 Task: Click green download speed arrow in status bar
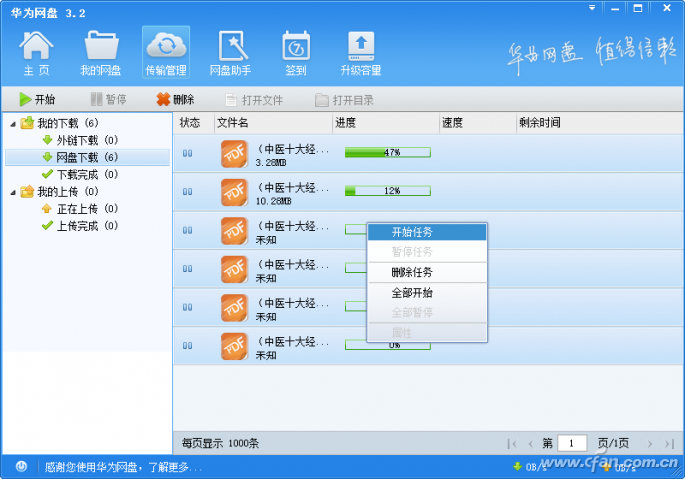pyautogui.click(x=518, y=467)
